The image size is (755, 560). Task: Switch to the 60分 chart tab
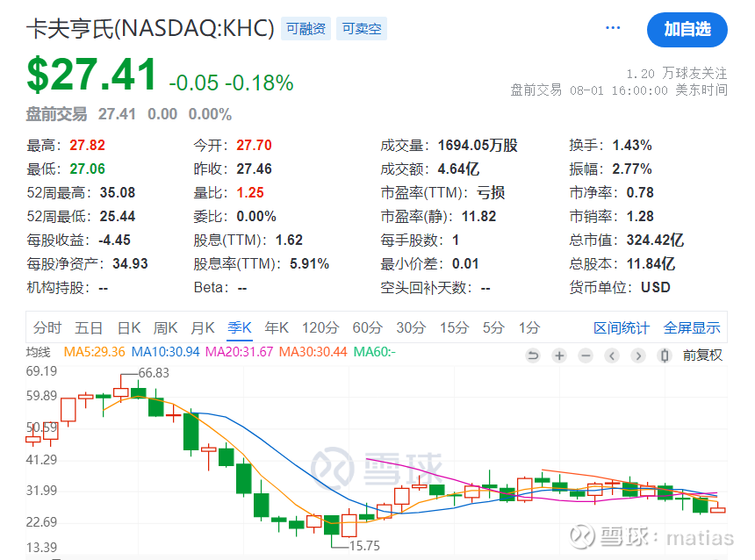point(367,328)
